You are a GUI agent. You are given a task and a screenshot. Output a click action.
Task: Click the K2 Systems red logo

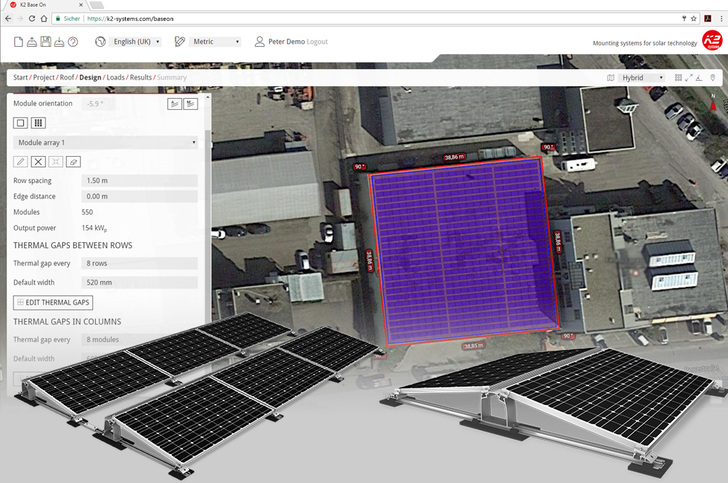coord(712,40)
